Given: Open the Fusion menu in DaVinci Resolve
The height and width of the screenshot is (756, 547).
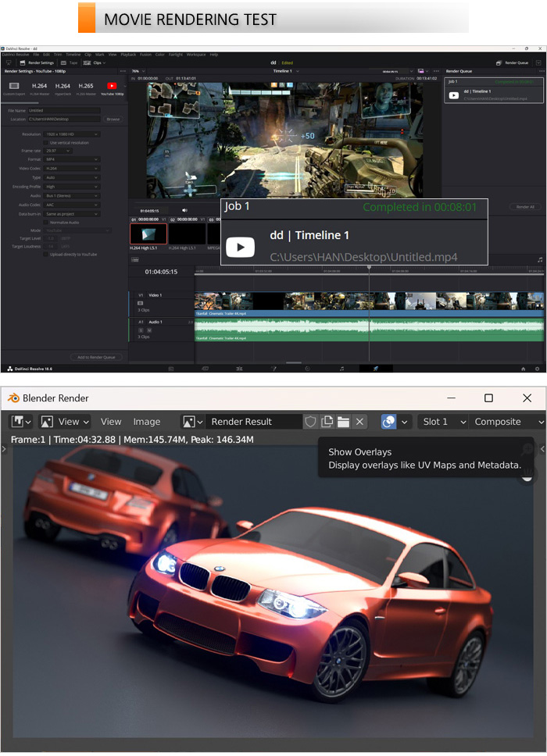Looking at the screenshot, I should pos(145,55).
